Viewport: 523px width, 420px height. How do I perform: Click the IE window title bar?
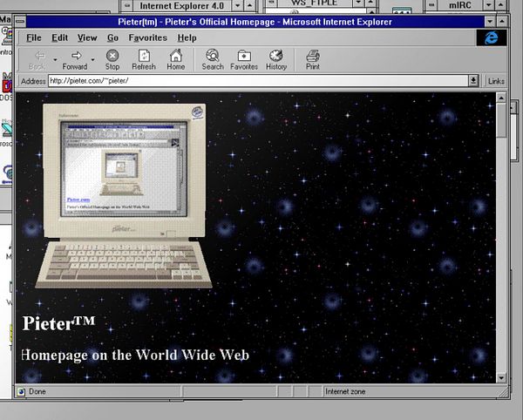tap(255, 22)
